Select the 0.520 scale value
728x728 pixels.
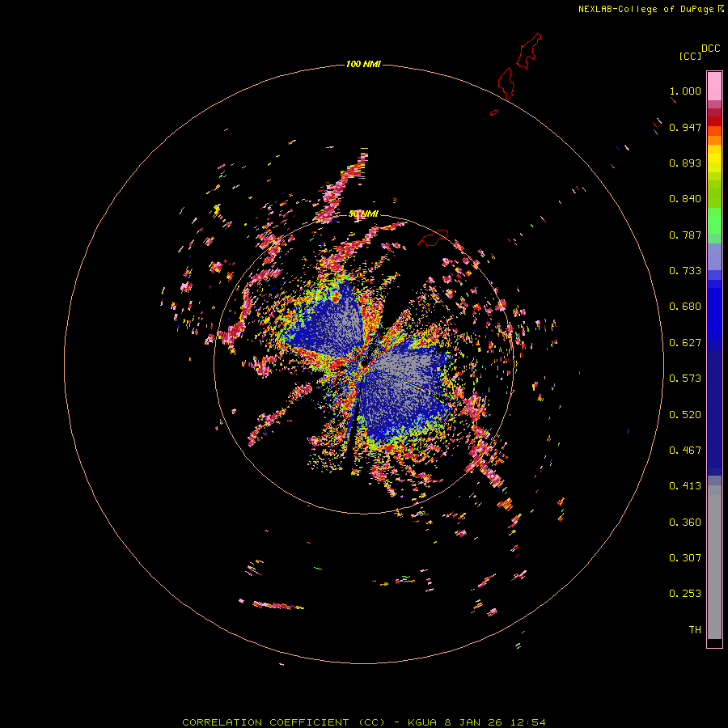(x=685, y=415)
